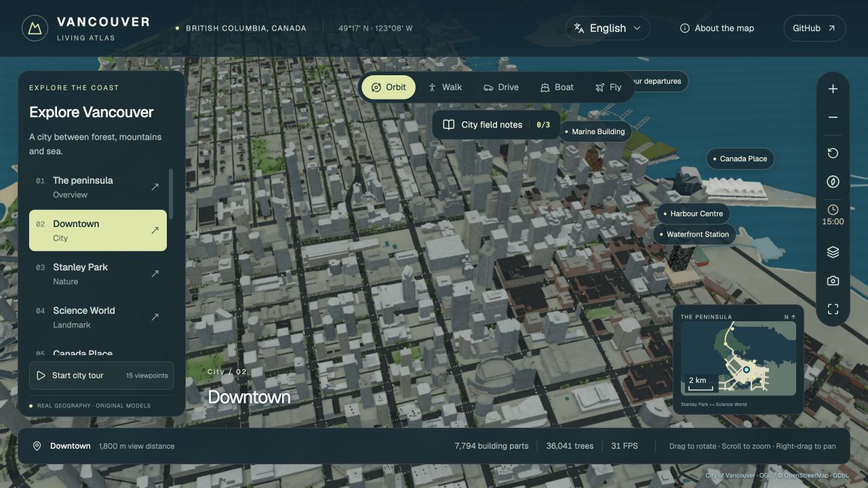Open the English language dropdown
868x488 pixels.
(608, 28)
